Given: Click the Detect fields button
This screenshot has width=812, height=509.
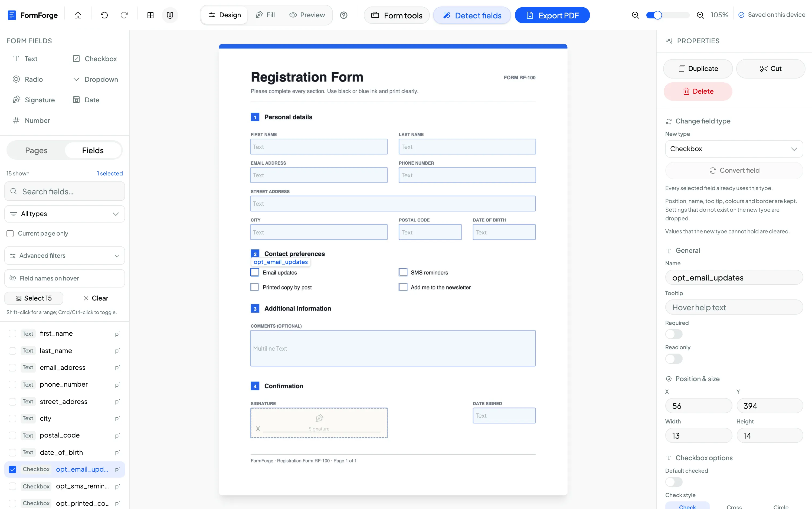Looking at the screenshot, I should coord(472,15).
